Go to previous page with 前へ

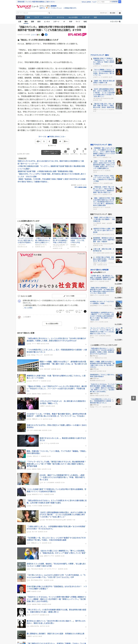[38, 141]
